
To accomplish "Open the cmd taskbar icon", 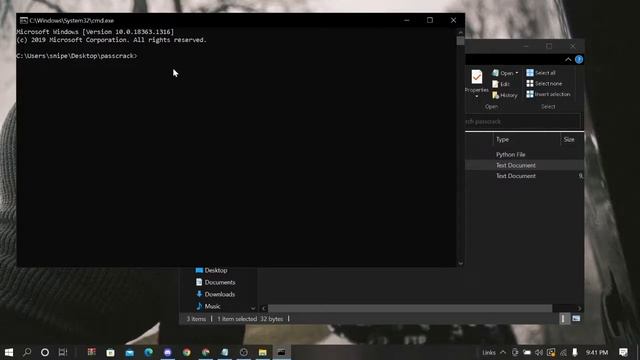I will 282,352.
